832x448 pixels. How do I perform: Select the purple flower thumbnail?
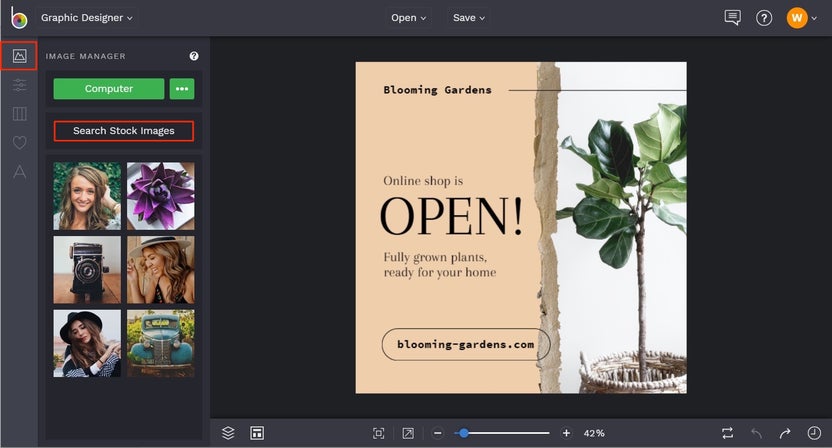161,196
